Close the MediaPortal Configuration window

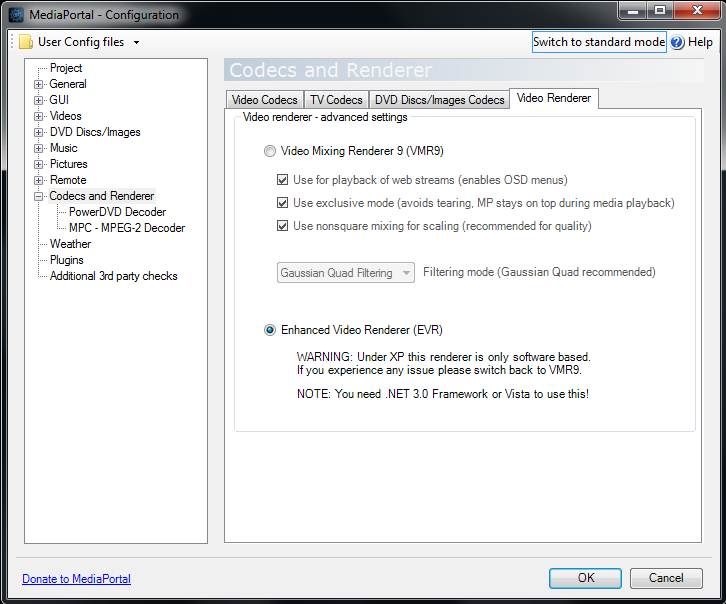[x=697, y=11]
